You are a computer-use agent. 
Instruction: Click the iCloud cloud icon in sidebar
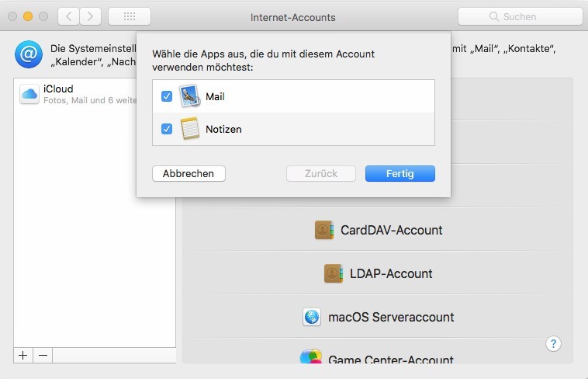point(29,95)
